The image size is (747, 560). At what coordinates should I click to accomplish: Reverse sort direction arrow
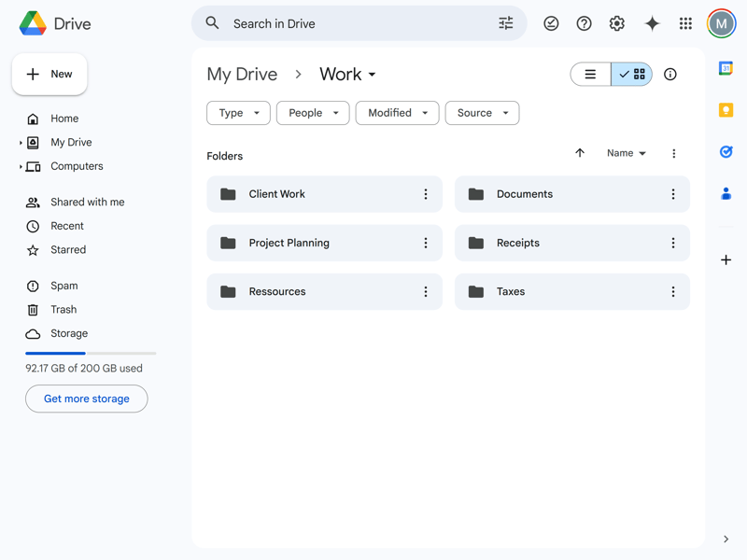tap(580, 153)
